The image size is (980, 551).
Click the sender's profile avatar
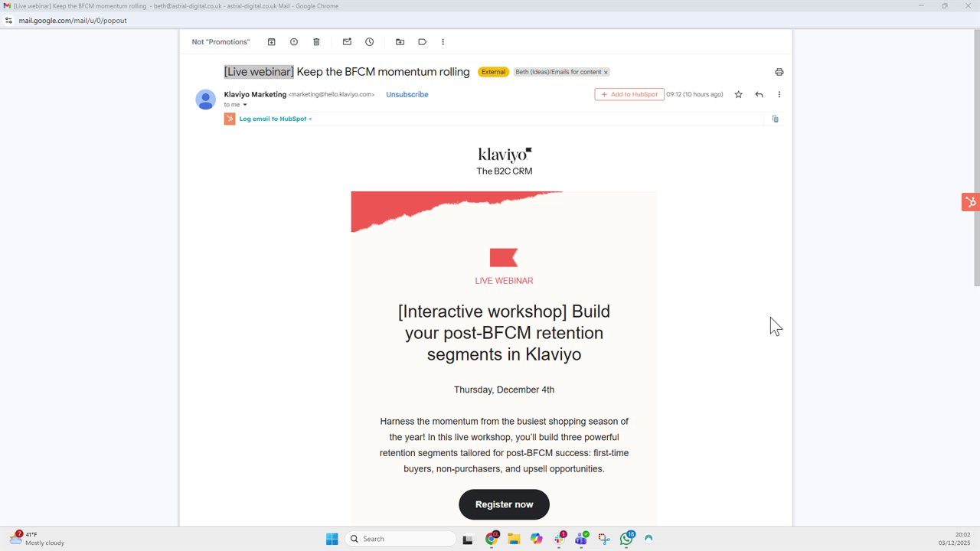(x=205, y=99)
